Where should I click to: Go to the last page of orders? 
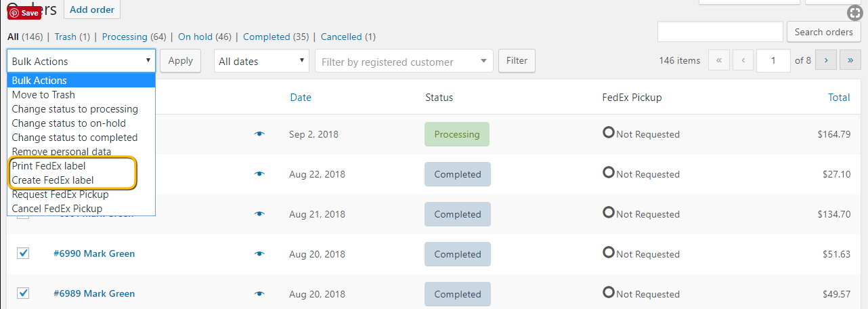tap(850, 60)
